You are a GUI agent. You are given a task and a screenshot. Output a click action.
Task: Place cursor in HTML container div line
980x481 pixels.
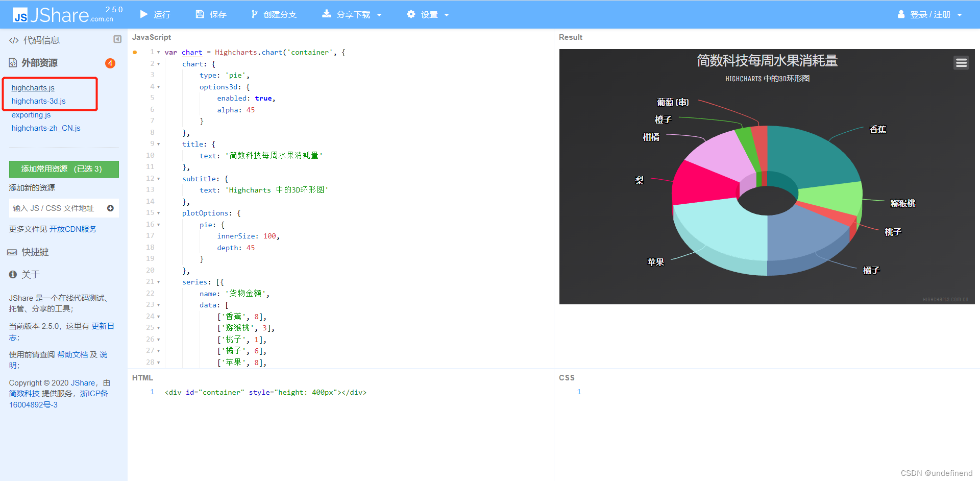265,393
